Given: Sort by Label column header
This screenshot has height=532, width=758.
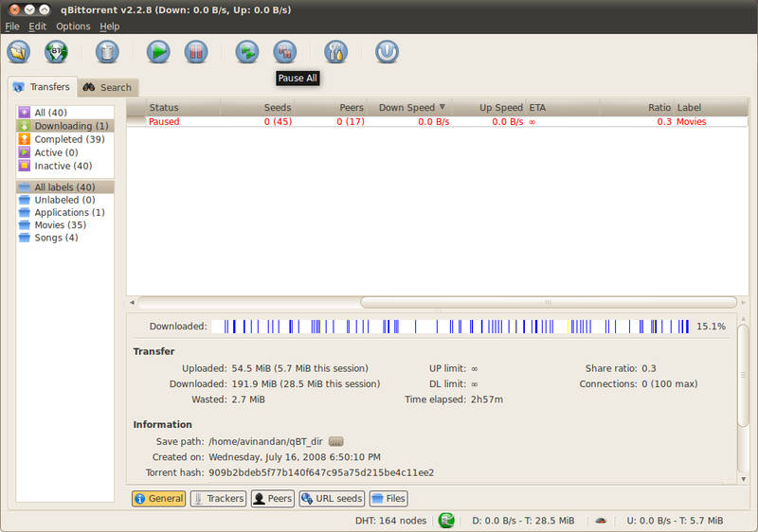Looking at the screenshot, I should click(711, 107).
